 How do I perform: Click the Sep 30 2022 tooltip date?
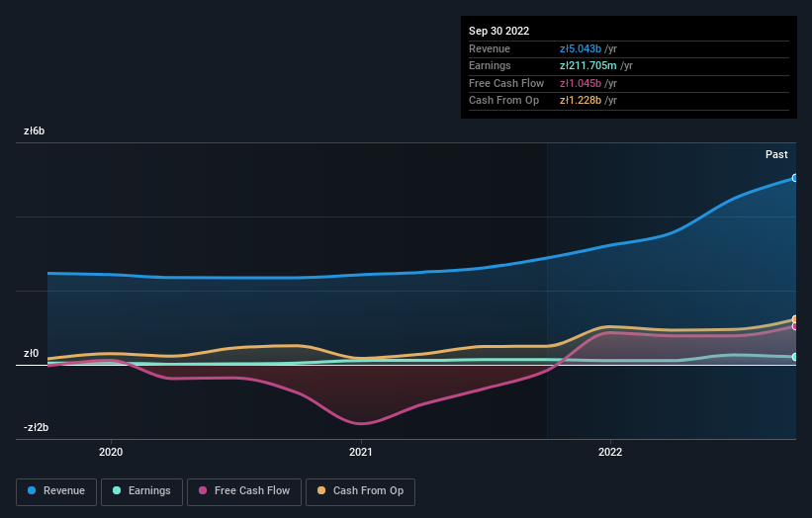coord(498,31)
